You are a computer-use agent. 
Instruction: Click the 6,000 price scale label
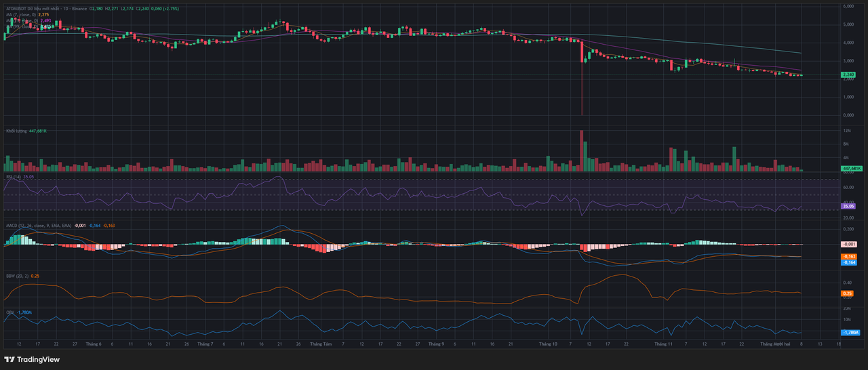coord(847,5)
